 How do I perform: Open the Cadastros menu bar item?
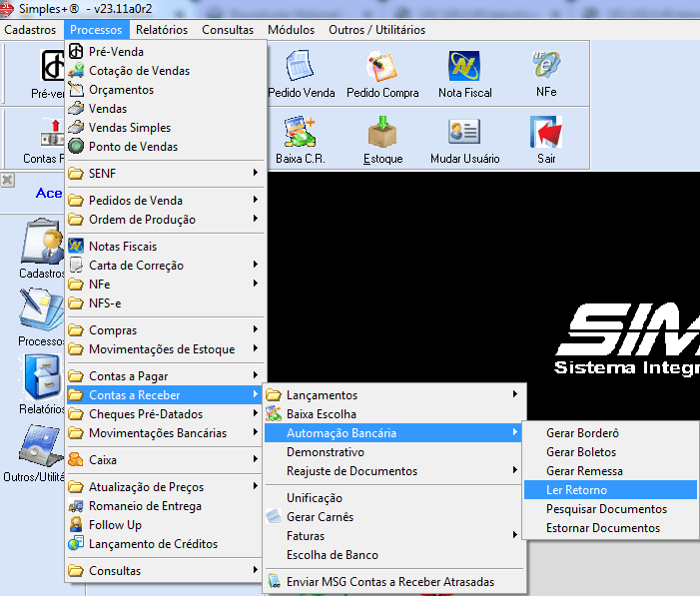tap(30, 30)
